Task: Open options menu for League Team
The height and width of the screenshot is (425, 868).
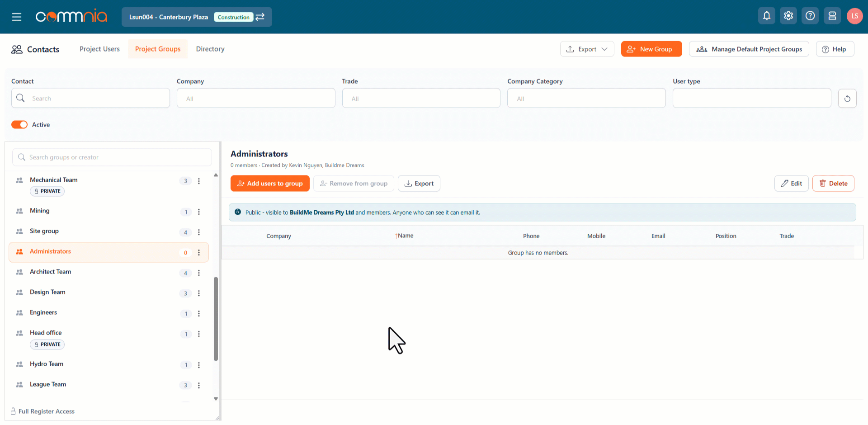Action: (x=199, y=385)
